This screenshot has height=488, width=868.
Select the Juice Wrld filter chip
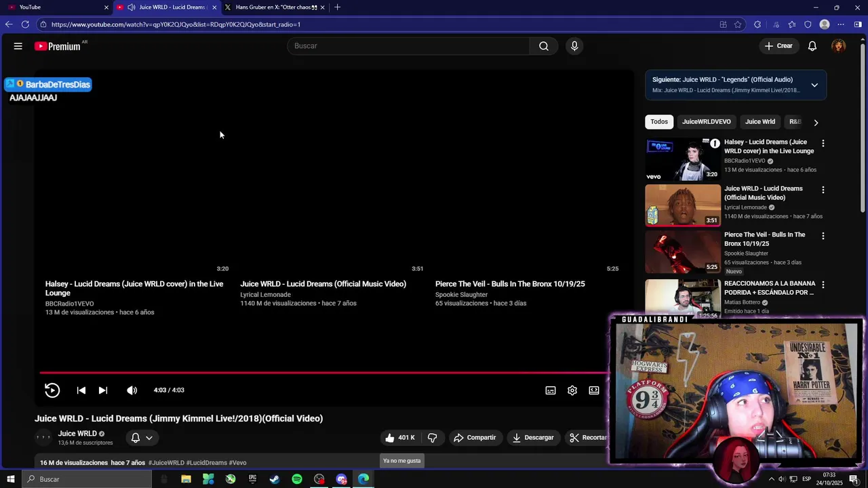(760, 122)
